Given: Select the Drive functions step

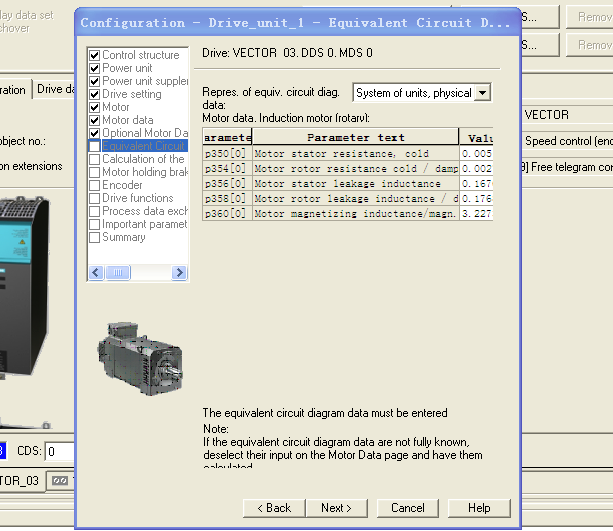Looking at the screenshot, I should [137, 198].
